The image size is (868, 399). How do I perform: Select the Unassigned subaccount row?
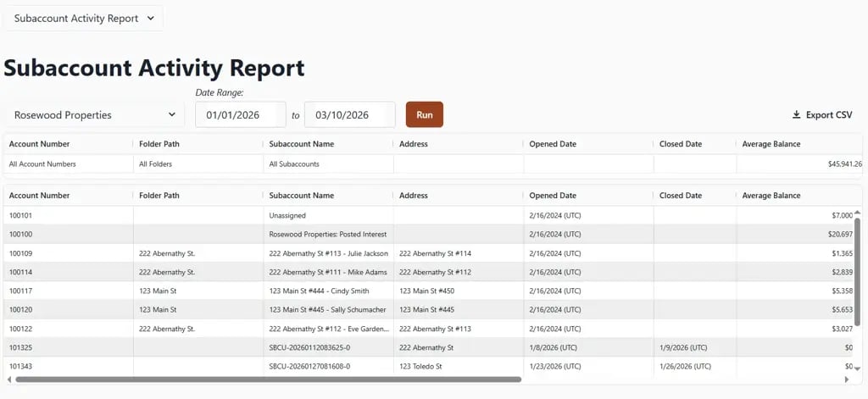(x=287, y=215)
